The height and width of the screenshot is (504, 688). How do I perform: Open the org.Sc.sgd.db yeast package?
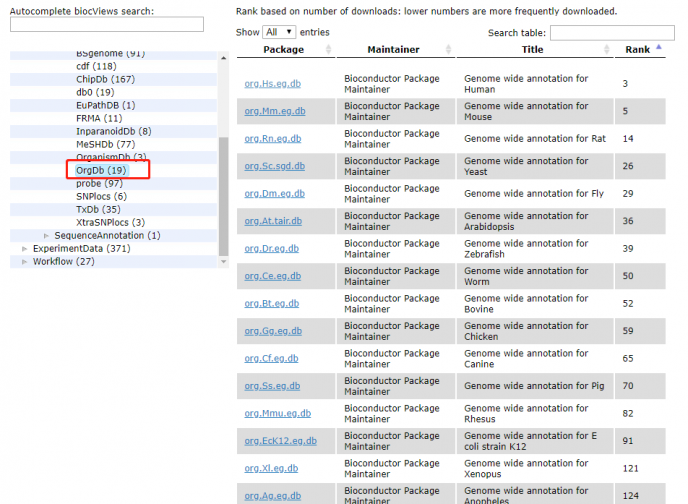click(274, 166)
